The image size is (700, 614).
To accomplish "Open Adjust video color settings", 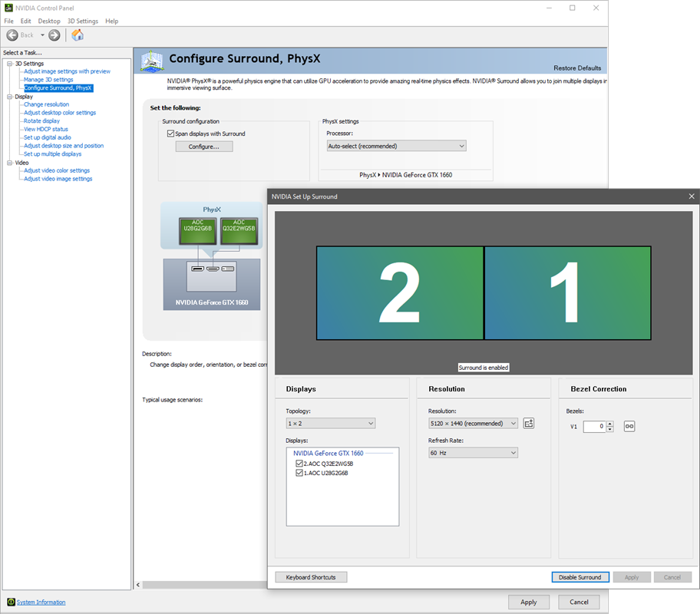I will (x=57, y=170).
